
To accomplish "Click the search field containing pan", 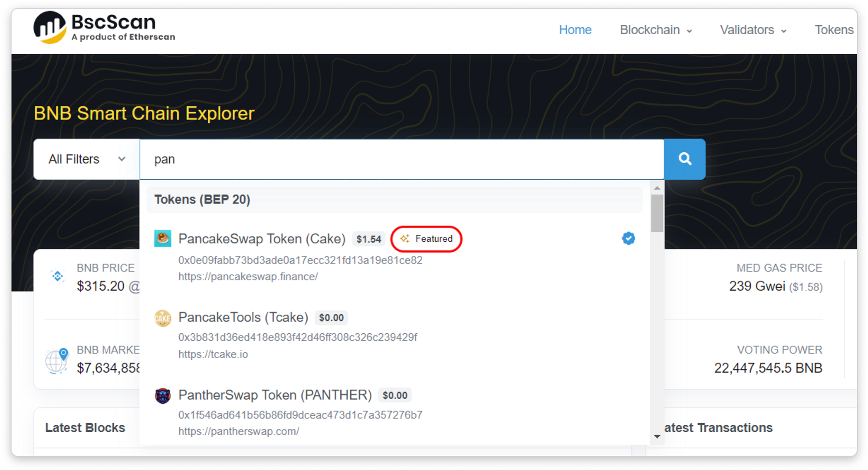I will 402,159.
